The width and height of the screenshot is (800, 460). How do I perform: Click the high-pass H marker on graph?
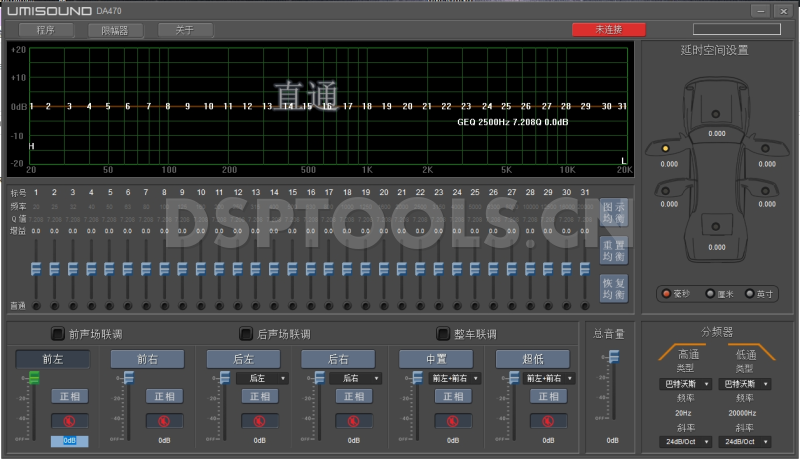[x=32, y=146]
